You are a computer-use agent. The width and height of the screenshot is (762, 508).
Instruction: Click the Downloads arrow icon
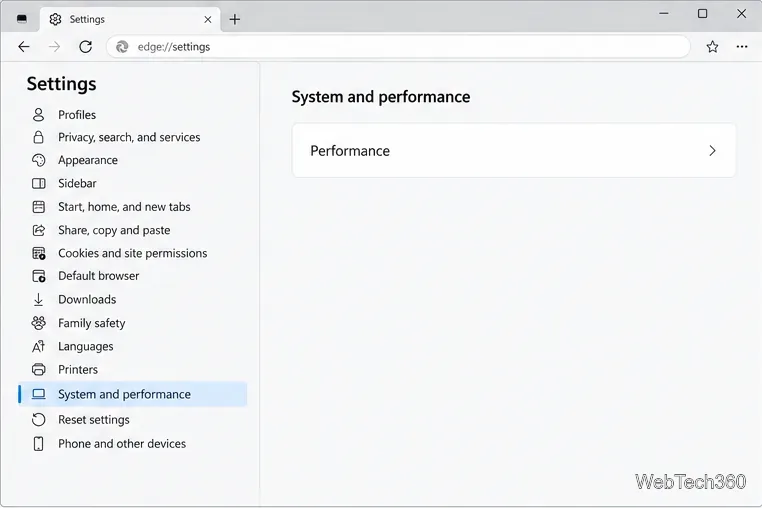[x=38, y=299]
